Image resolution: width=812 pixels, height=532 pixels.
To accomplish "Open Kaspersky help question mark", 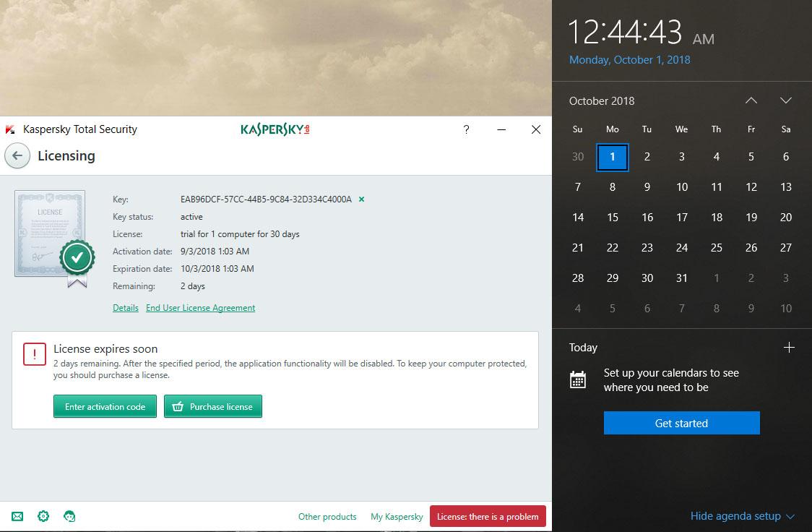I will [466, 129].
